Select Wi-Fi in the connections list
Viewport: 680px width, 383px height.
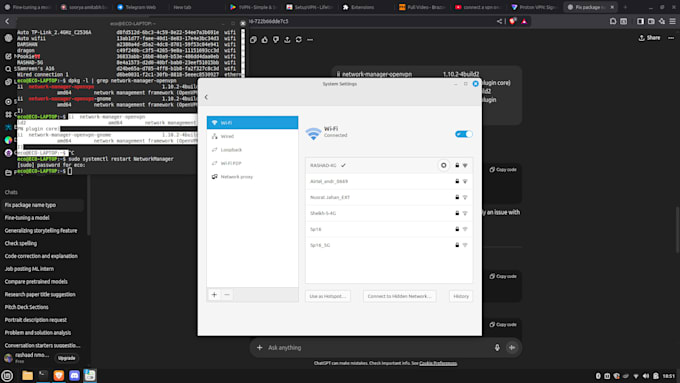pyautogui.click(x=252, y=123)
